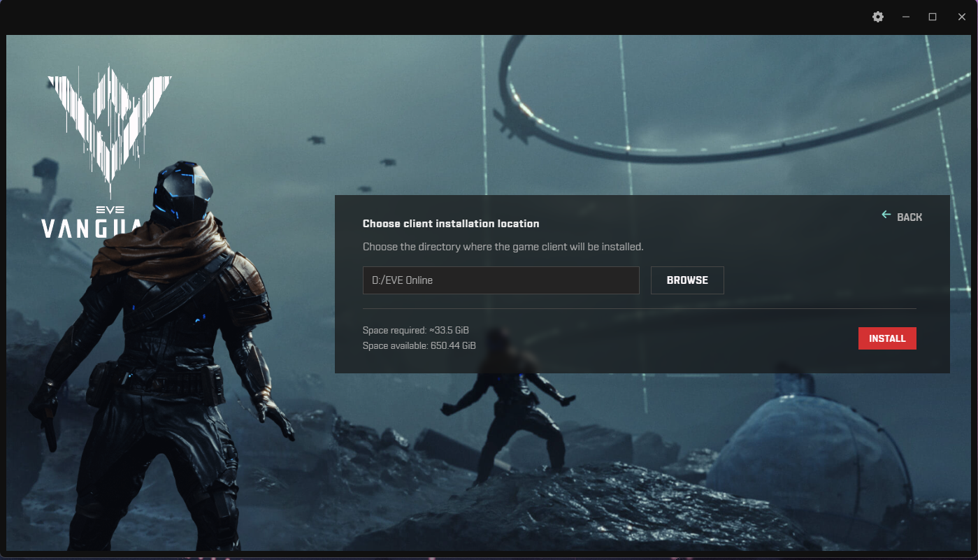This screenshot has height=560, width=978.
Task: Click the foreground armored soldier's helmet
Action: click(182, 192)
